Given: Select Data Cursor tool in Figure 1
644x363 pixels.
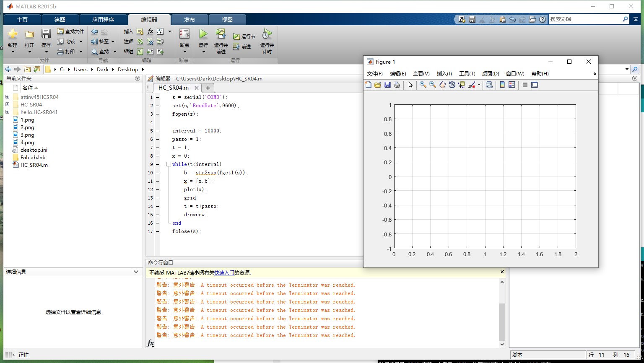Looking at the screenshot, I should (x=462, y=85).
